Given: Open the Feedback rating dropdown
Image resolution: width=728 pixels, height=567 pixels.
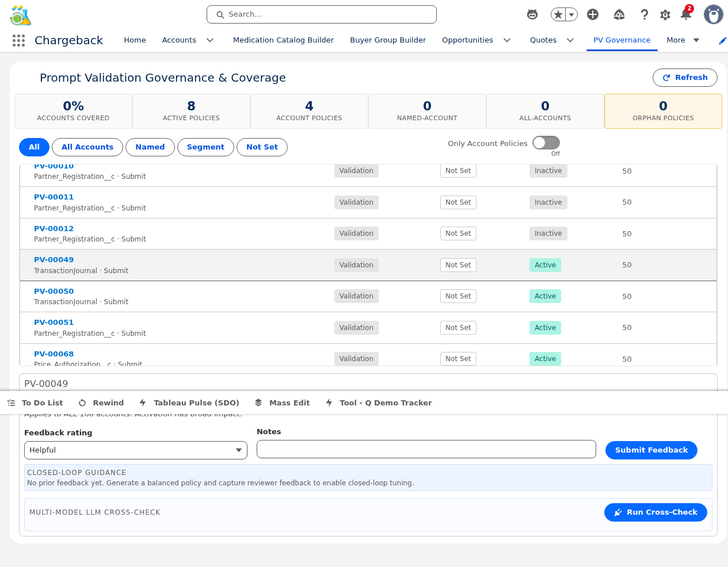Looking at the screenshot, I should pos(136,450).
